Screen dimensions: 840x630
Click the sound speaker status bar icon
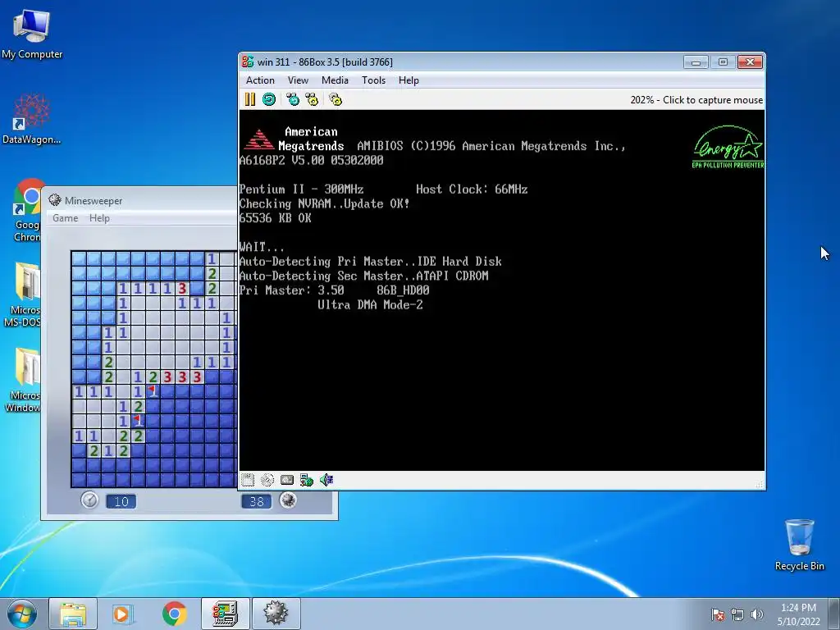pos(326,480)
